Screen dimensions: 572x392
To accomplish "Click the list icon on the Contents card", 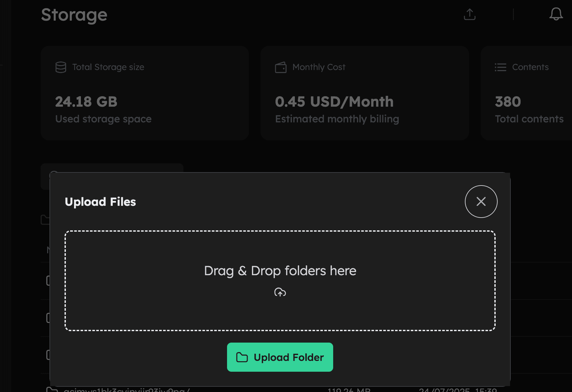I will 500,67.
